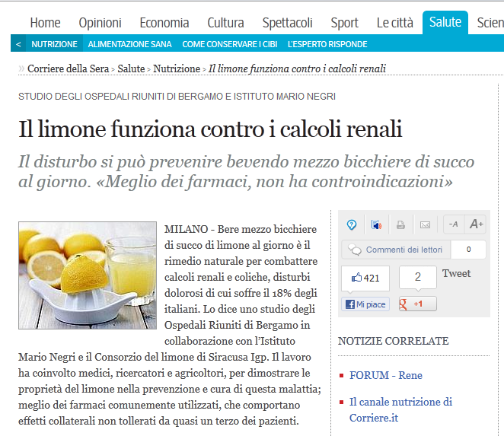Select the Salute tab
This screenshot has width=504, height=436.
(x=445, y=22)
